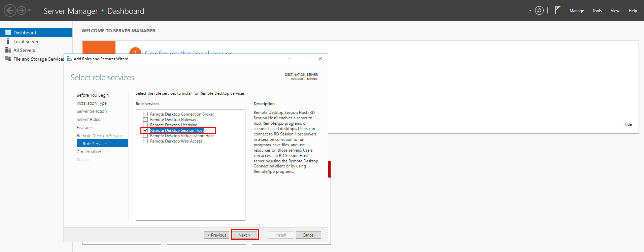Viewport: 644px width, 252px height.
Task: Open the Local Server page label
Action: (x=26, y=41)
